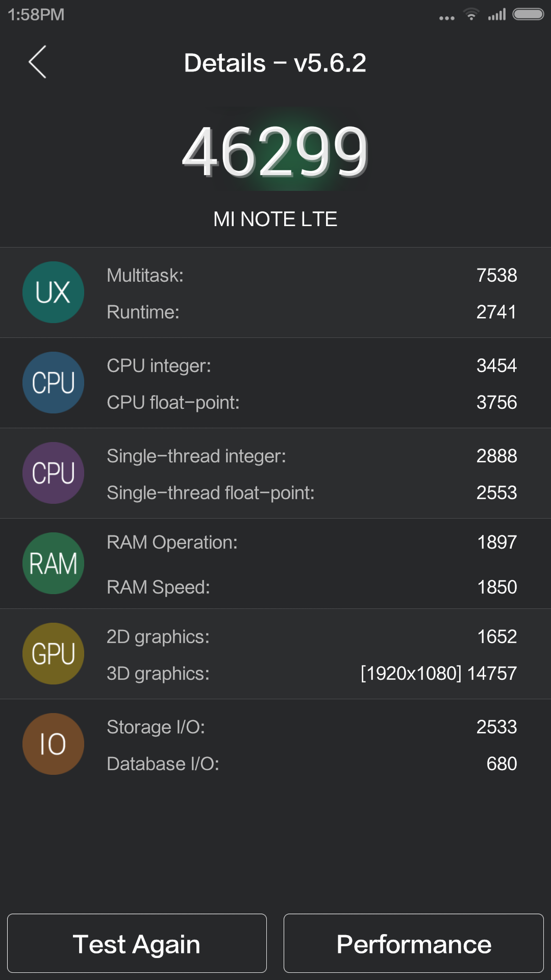This screenshot has width=551, height=980.
Task: Tap the MI NOTE LTE device name
Action: 275,219
